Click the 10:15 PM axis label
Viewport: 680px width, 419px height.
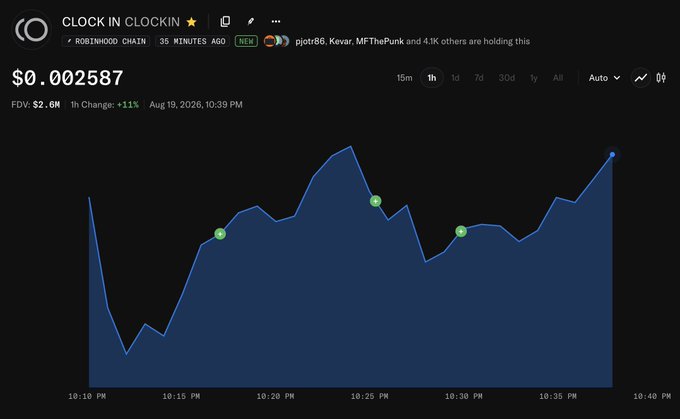pyautogui.click(x=181, y=396)
